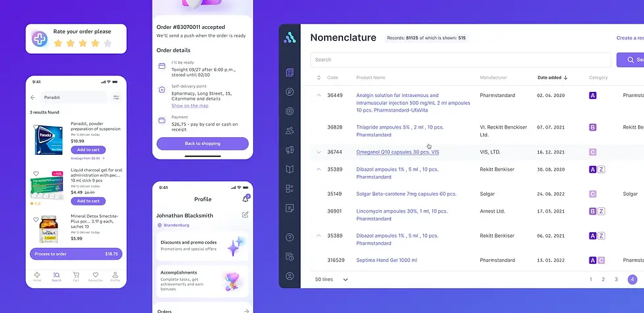Open Omeganol Q10 capsules product link
The image size is (644, 313).
pyautogui.click(x=398, y=152)
